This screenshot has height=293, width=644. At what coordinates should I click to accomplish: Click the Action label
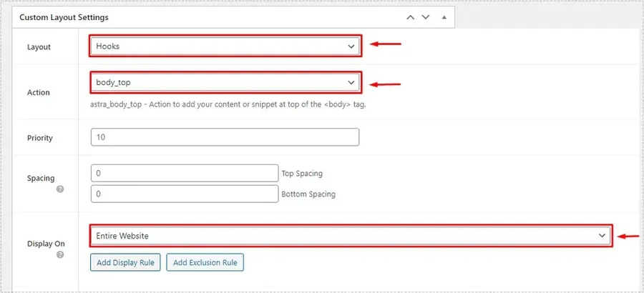click(x=38, y=92)
